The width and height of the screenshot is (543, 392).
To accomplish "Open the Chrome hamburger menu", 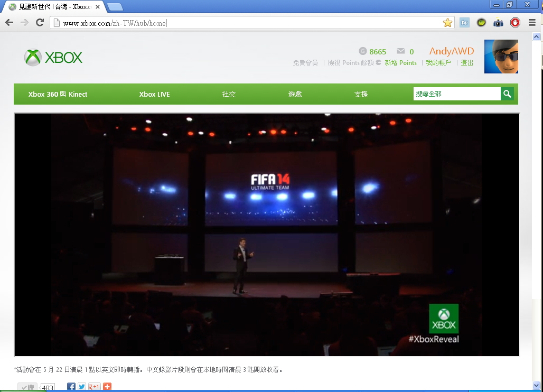I will point(532,23).
